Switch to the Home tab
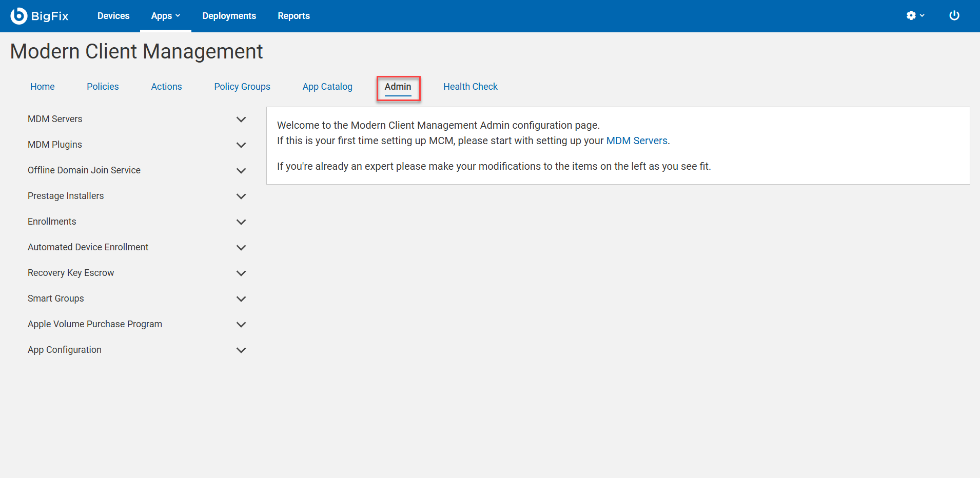This screenshot has height=478, width=980. pyautogui.click(x=43, y=87)
